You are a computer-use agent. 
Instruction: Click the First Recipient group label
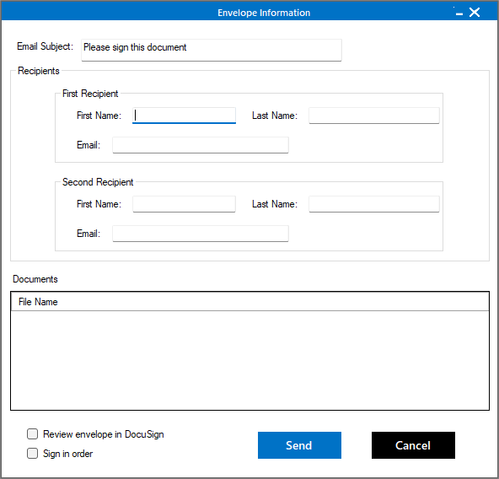tap(90, 93)
